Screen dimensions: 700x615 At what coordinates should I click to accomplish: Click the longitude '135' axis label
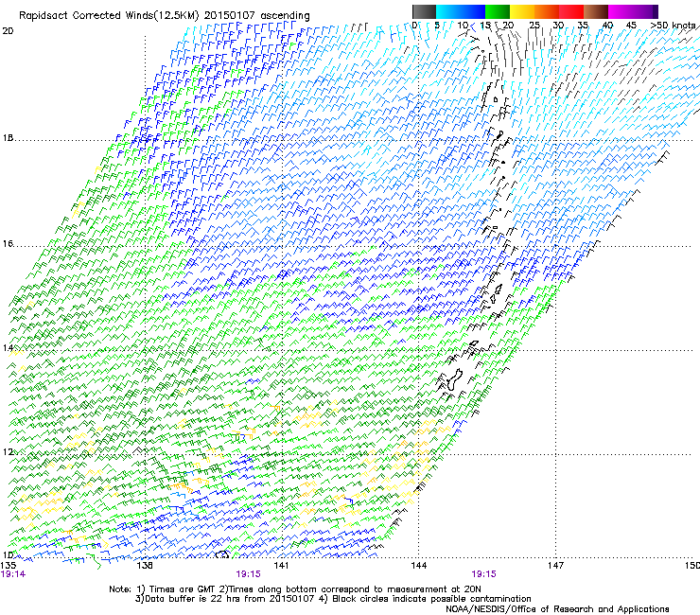click(9, 566)
